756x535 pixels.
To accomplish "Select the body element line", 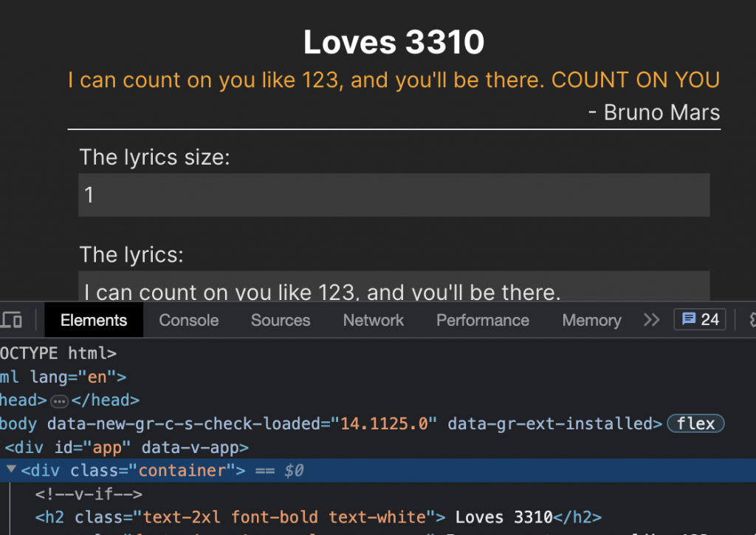I will [x=221, y=424].
